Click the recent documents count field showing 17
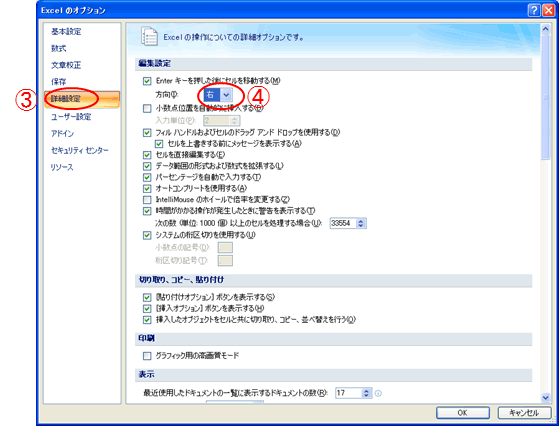Image resolution: width=559 pixels, height=426 pixels. pos(349,393)
